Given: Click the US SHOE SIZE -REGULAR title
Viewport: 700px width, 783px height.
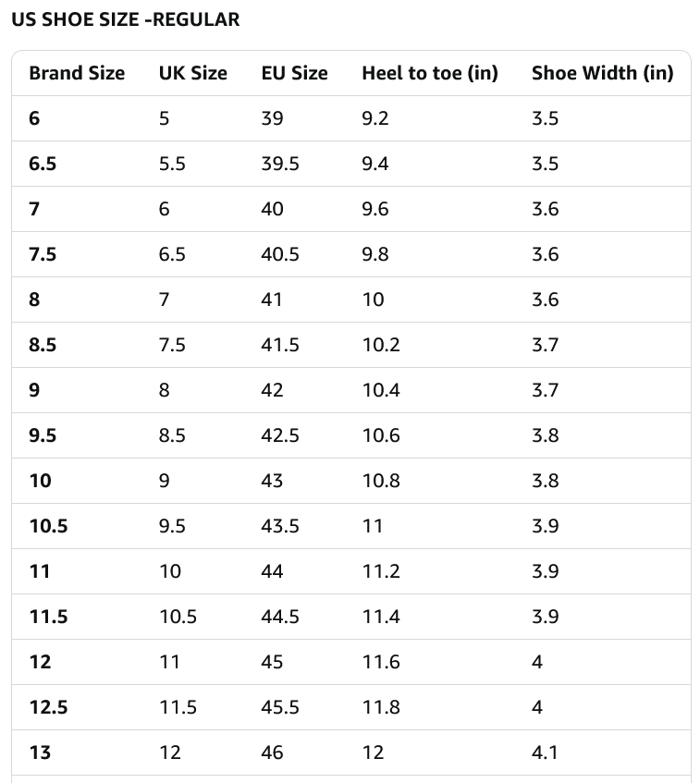Looking at the screenshot, I should 125,19.
